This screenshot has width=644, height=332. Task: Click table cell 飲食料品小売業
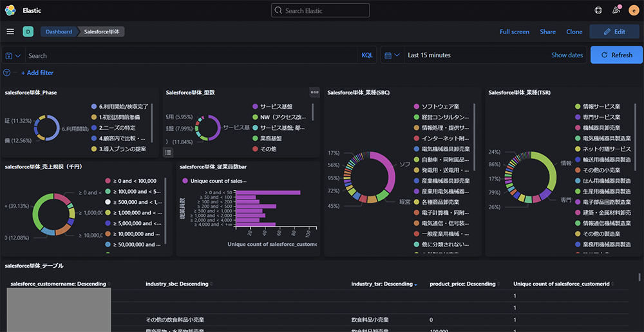pyautogui.click(x=370, y=320)
